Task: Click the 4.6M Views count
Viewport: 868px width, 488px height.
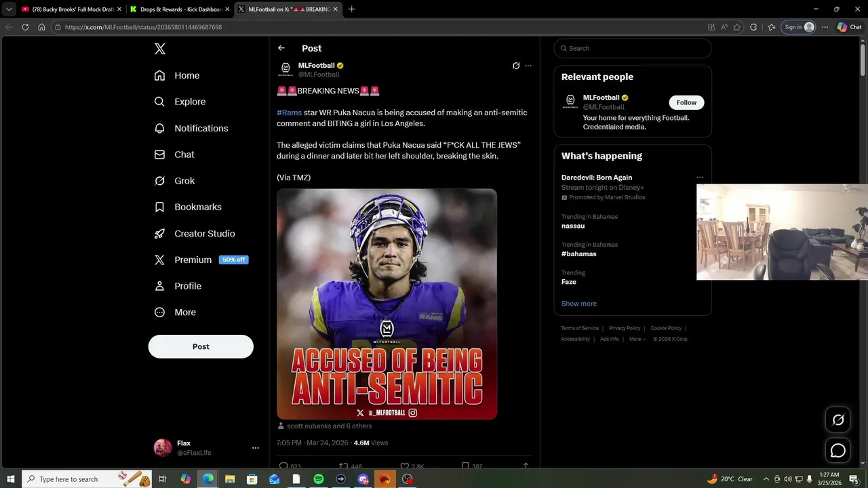Action: tap(371, 443)
